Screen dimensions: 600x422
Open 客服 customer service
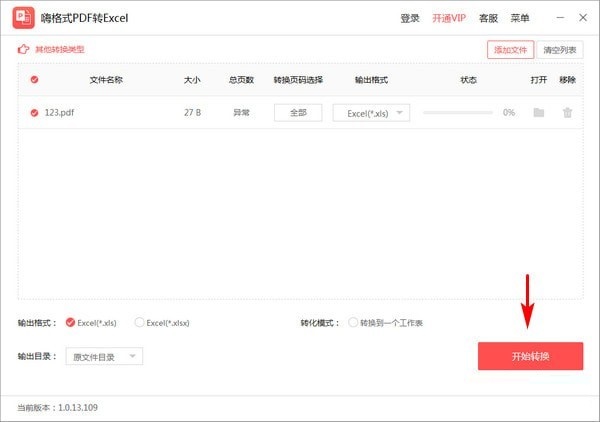point(488,18)
